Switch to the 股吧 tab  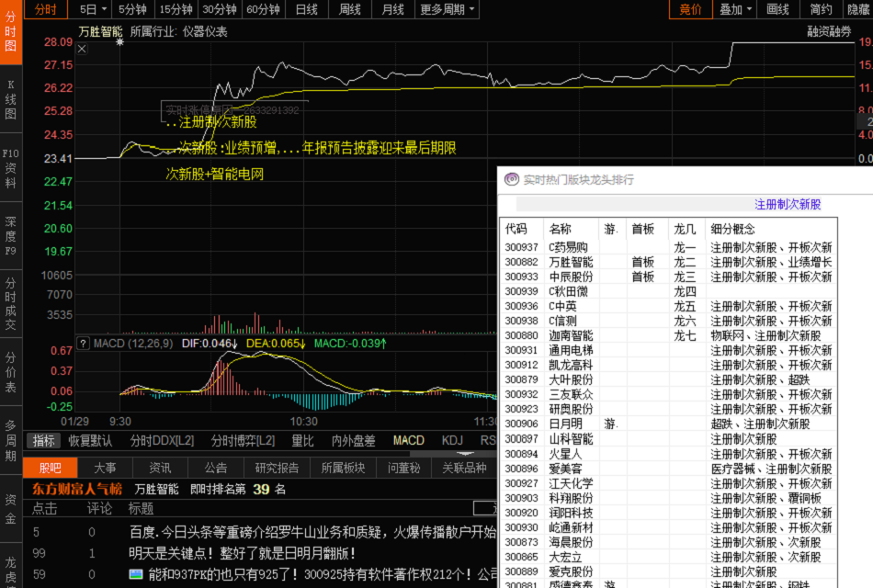point(51,468)
